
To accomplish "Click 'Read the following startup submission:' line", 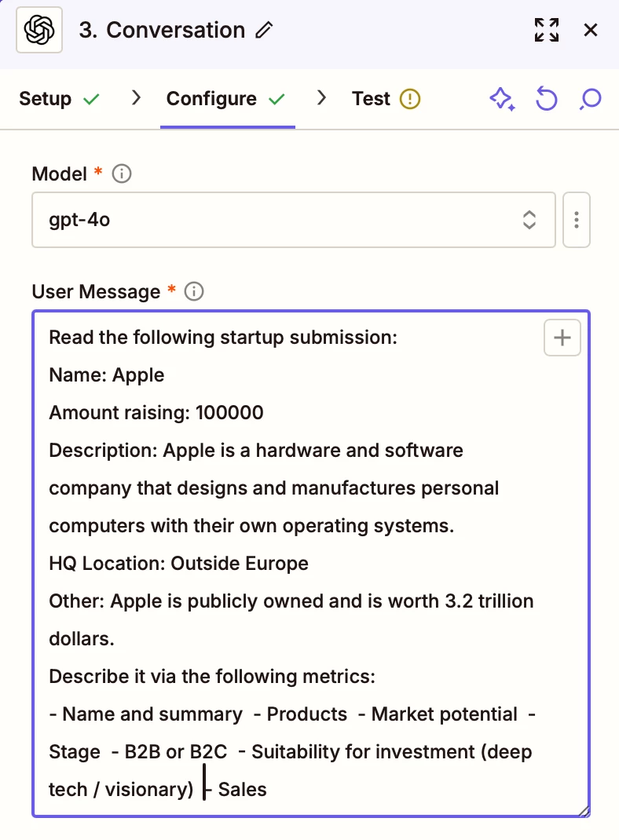I will [x=223, y=338].
